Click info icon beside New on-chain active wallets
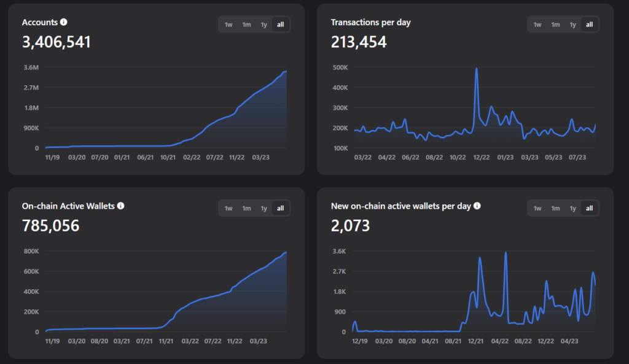629x364 pixels. pos(477,206)
